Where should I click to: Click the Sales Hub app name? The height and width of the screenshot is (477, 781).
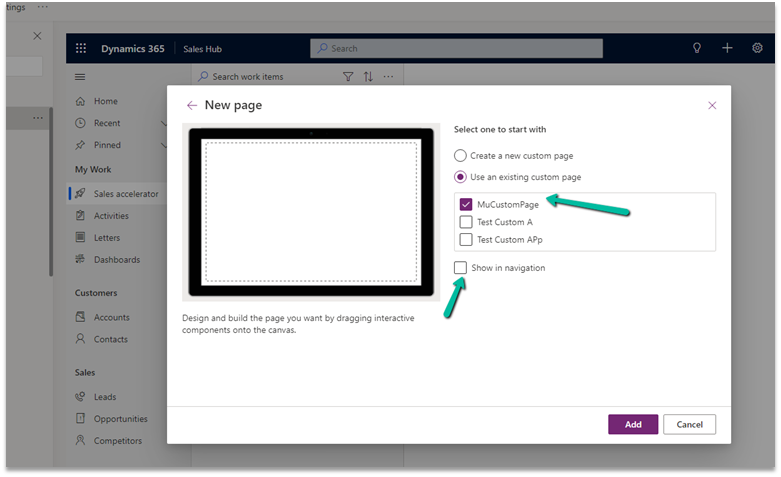point(202,49)
